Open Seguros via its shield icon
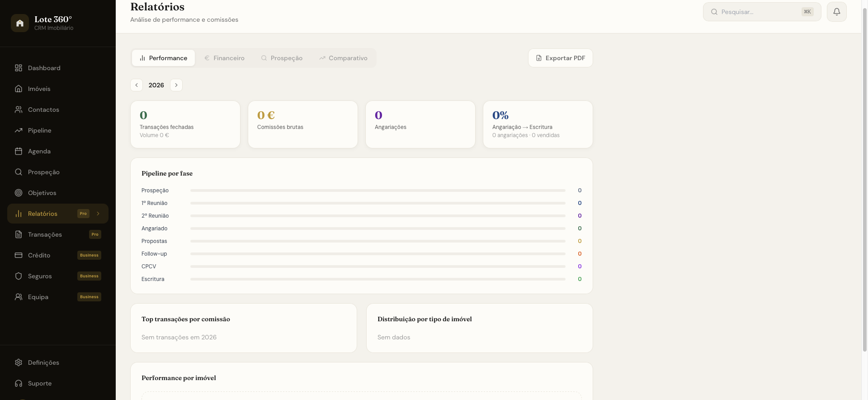 (x=19, y=276)
